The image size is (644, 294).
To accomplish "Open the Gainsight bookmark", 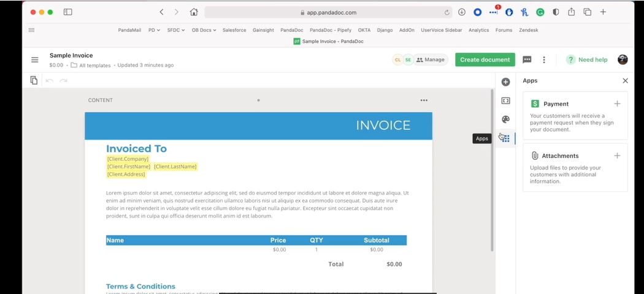I will click(x=263, y=30).
